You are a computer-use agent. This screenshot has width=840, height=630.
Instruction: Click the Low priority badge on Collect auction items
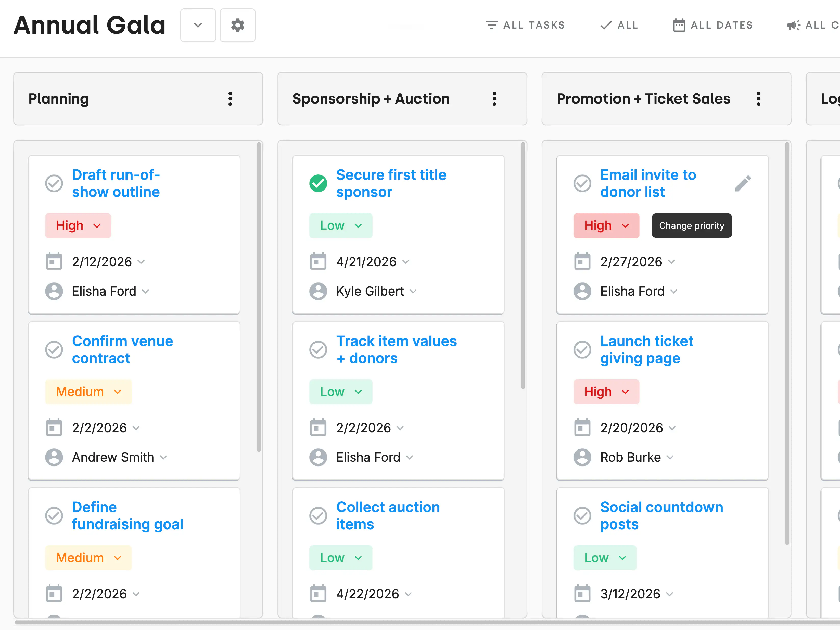(x=340, y=558)
